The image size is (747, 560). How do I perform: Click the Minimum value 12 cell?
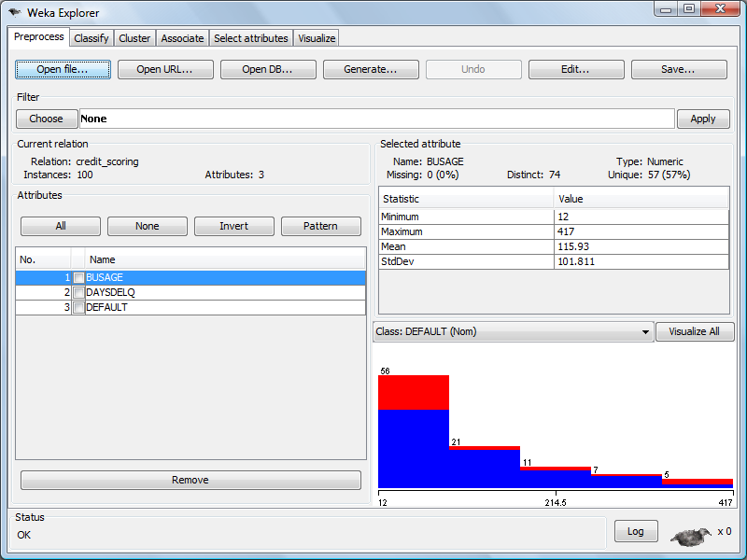coord(641,217)
